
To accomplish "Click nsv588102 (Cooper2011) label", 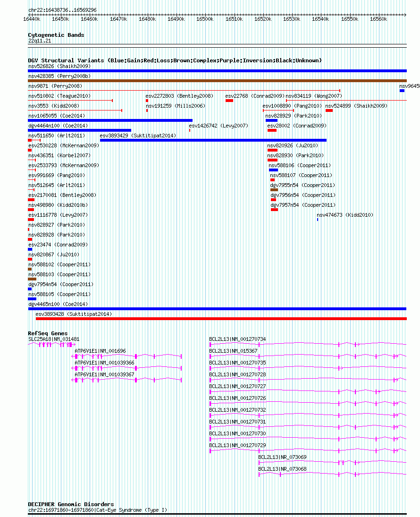I will click(x=59, y=264).
